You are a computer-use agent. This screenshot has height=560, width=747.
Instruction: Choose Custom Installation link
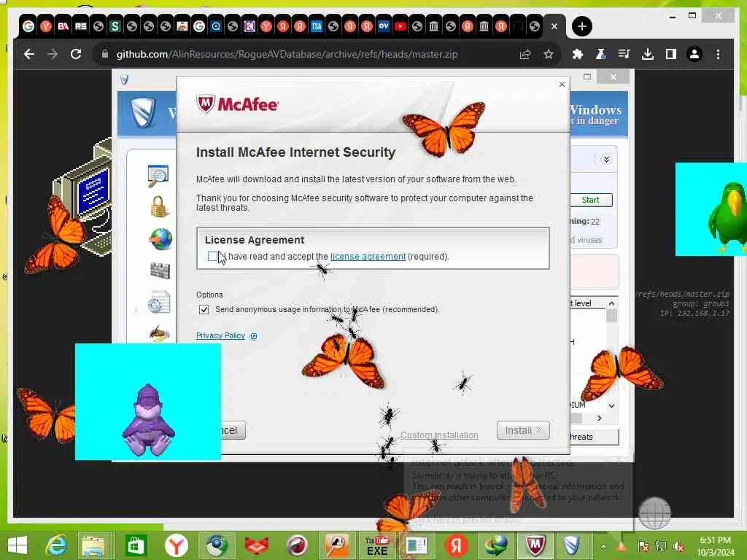coord(439,435)
